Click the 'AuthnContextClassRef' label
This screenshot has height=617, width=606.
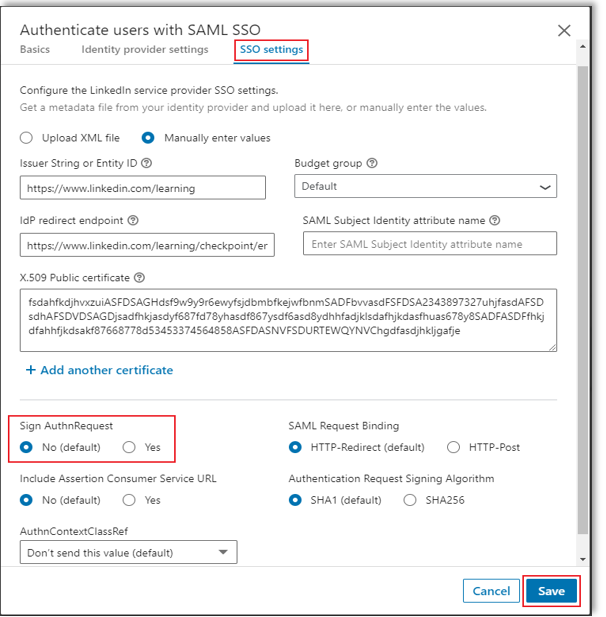[74, 531]
